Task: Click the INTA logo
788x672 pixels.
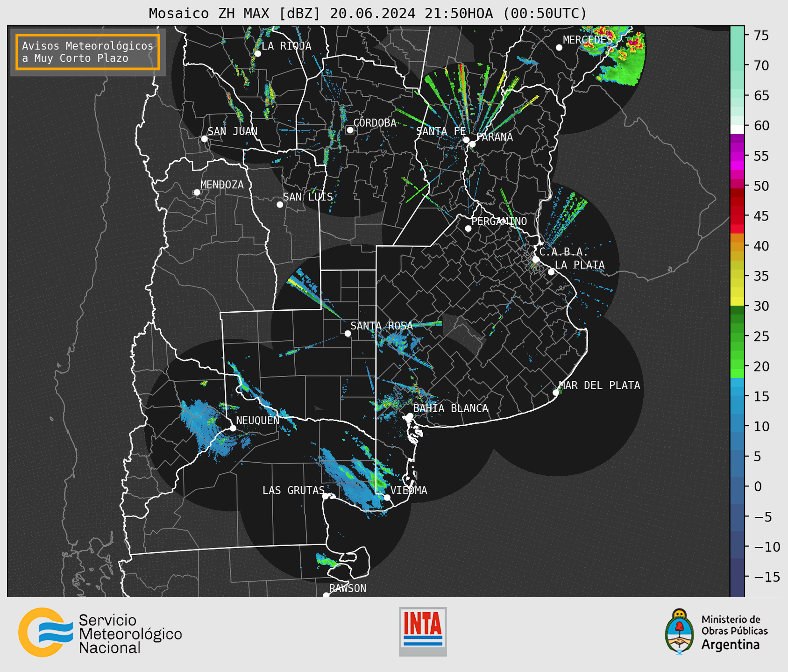Action: pyautogui.click(x=423, y=631)
